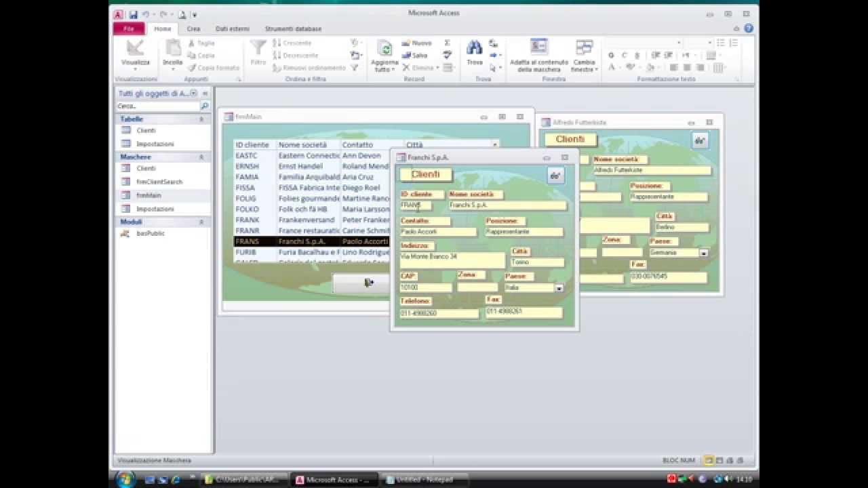Collapse the Tabelle group
The height and width of the screenshot is (488, 868).
(201, 119)
